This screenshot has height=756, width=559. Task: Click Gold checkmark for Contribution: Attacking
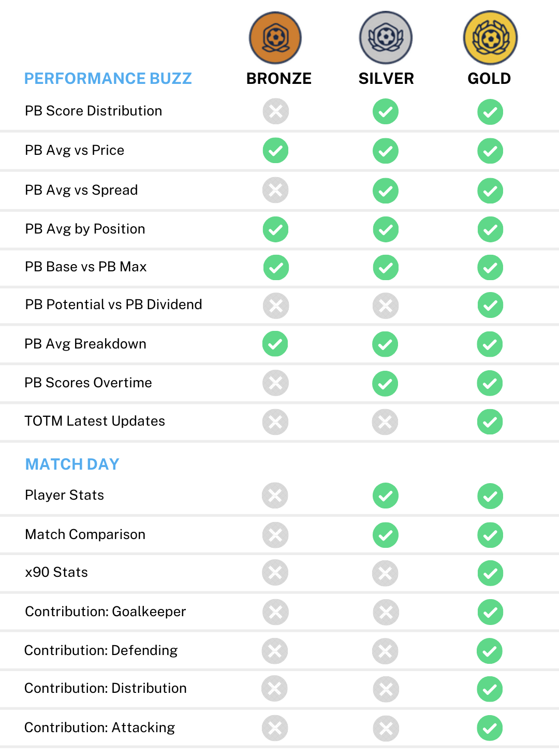tap(490, 728)
